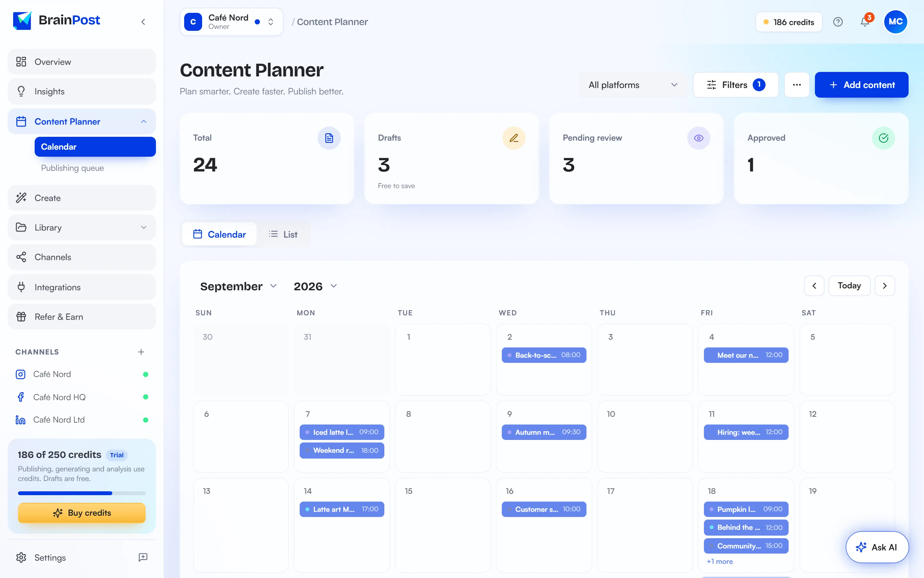Select the Café Nord Instagram channel
This screenshot has width=924, height=578.
tap(82, 374)
